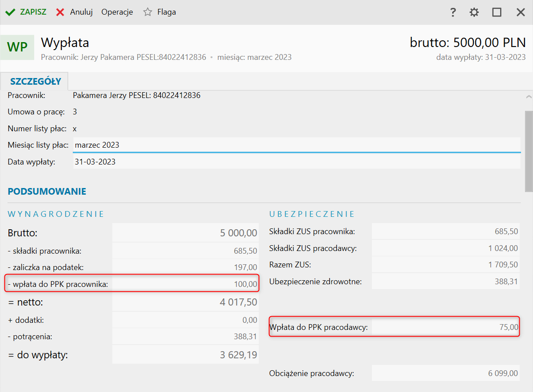The height and width of the screenshot is (392, 533).
Task: Open settings via the gear icon
Action: pos(474,12)
